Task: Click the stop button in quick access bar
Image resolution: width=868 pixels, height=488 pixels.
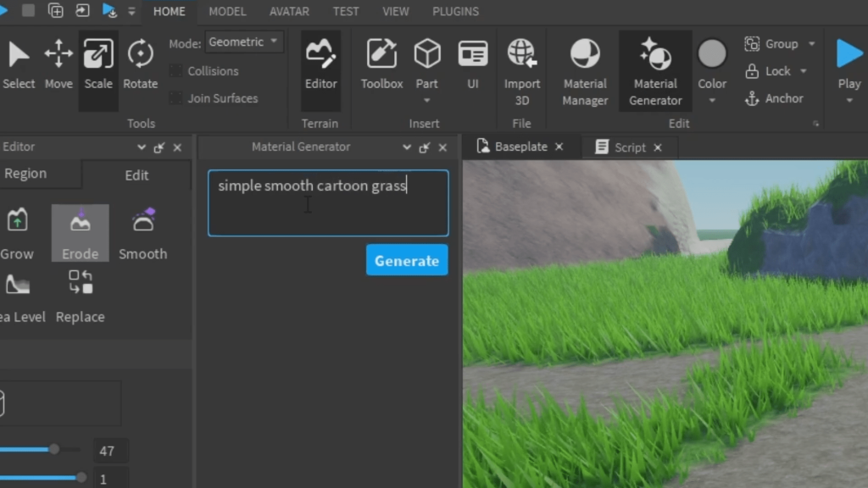Action: click(28, 10)
